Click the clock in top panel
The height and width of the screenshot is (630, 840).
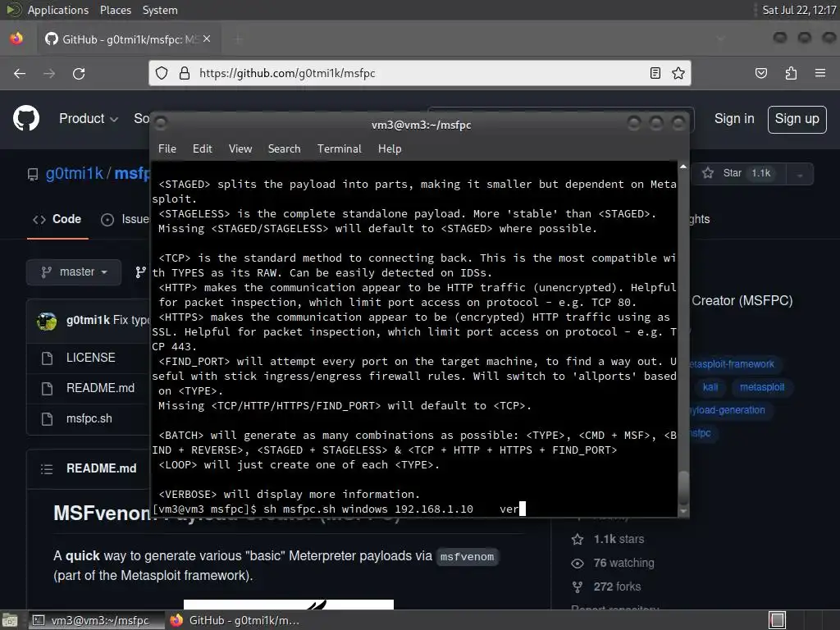(x=799, y=10)
